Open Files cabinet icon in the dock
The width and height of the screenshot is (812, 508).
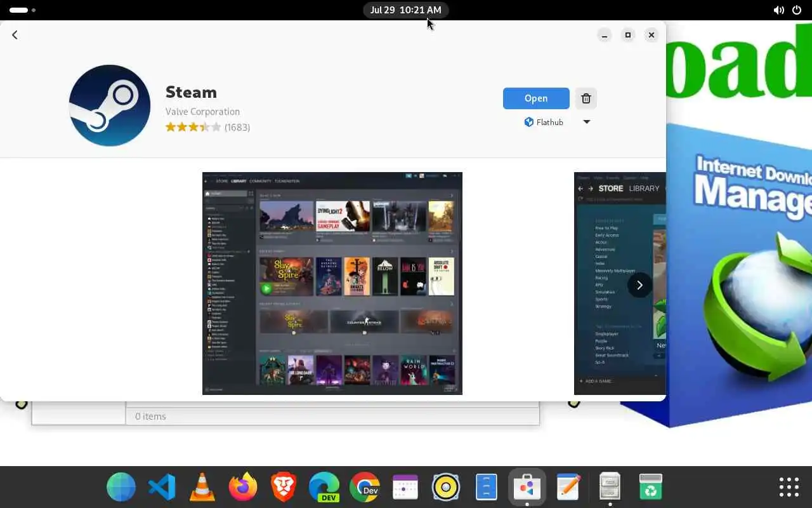coord(610,488)
